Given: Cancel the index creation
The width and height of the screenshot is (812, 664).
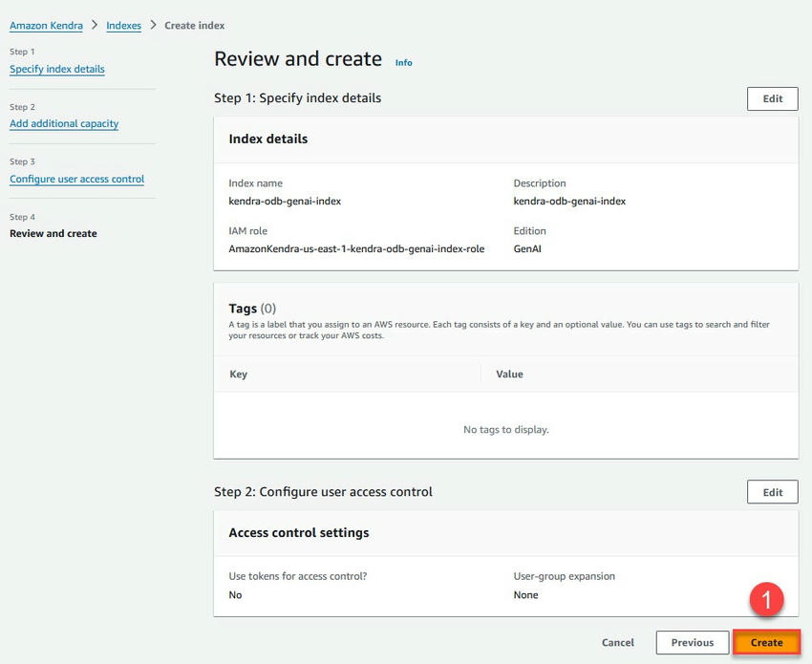Looking at the screenshot, I should click(x=618, y=643).
